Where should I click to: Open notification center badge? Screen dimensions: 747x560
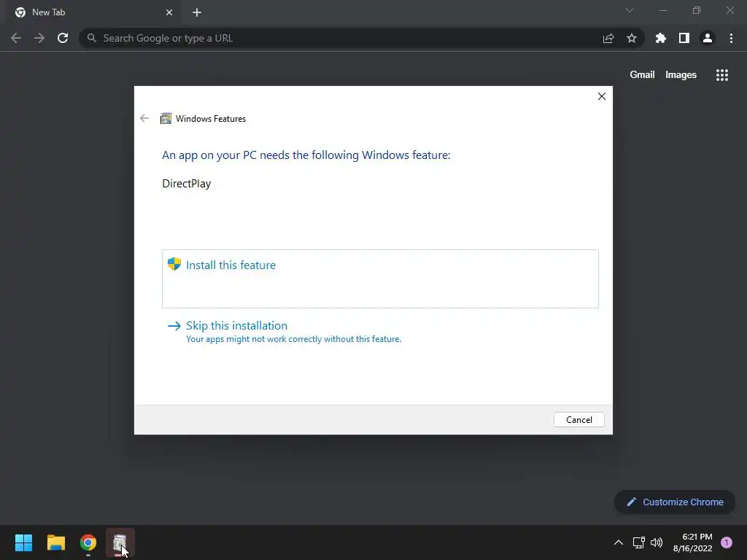726,542
